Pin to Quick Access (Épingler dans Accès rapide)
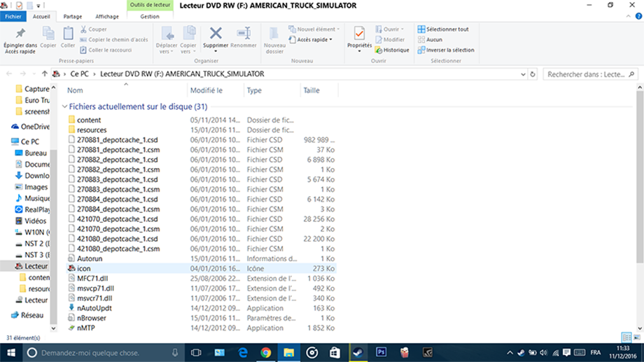 click(20, 41)
